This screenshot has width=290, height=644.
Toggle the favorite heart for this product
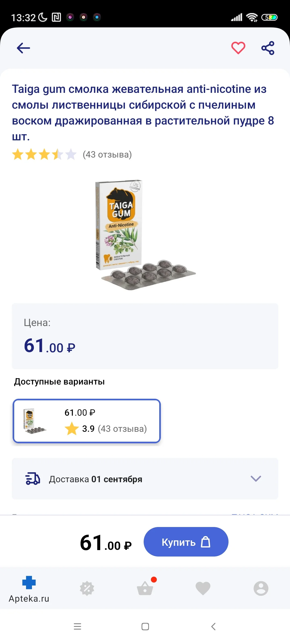point(238,48)
